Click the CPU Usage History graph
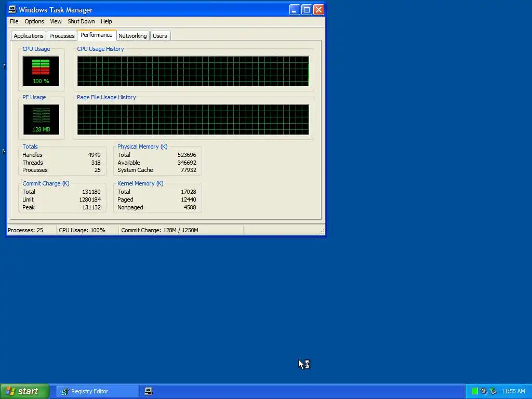The width and height of the screenshot is (532, 399). coord(193,71)
